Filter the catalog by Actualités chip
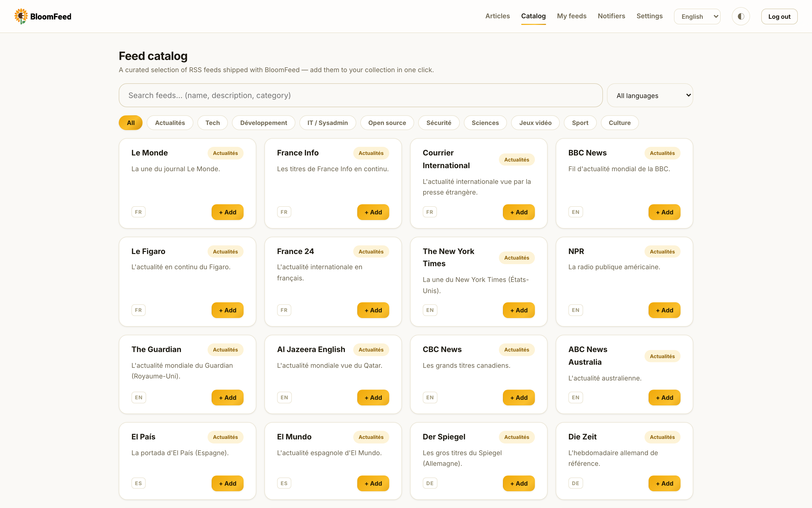 coord(170,123)
